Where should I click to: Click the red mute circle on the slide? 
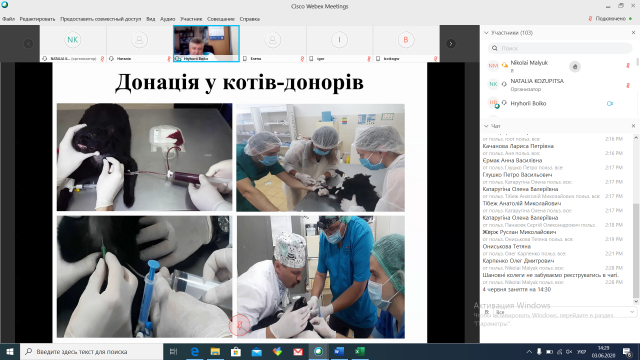(x=240, y=325)
